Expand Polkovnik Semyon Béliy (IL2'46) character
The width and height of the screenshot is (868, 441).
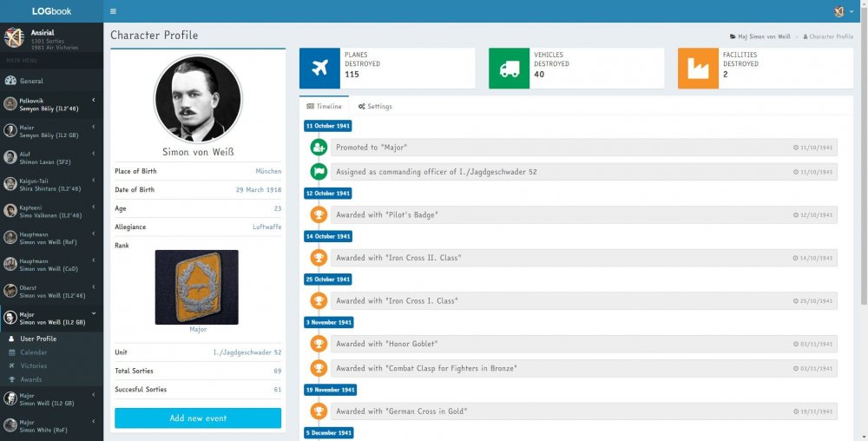51,104
